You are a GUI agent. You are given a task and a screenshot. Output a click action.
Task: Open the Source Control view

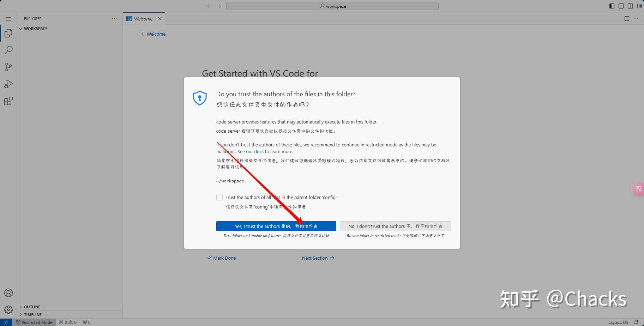pos(8,67)
